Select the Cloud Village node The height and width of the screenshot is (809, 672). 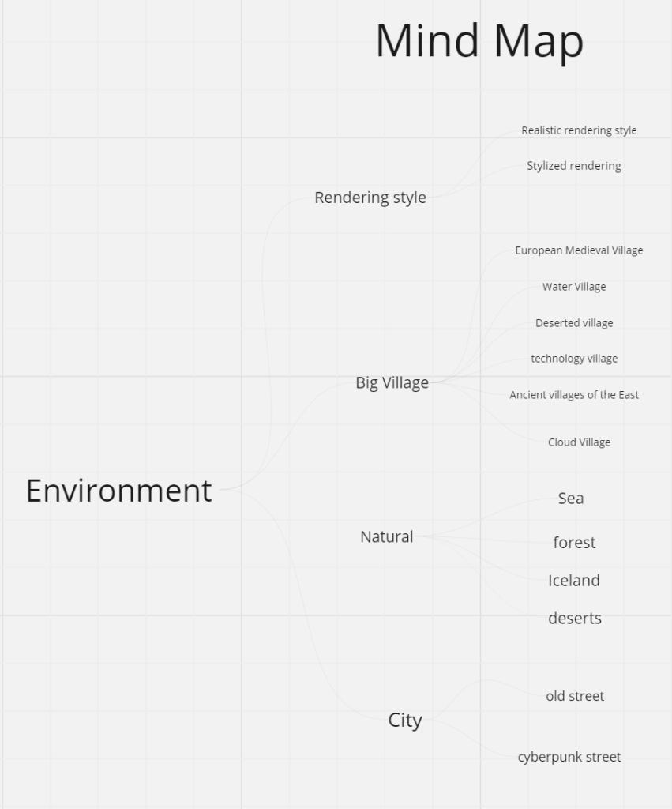coord(579,442)
